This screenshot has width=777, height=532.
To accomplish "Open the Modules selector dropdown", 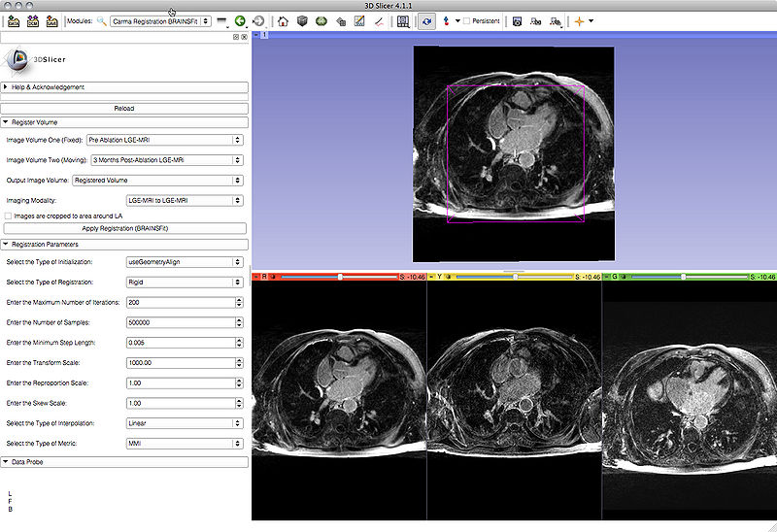I will click(159, 20).
